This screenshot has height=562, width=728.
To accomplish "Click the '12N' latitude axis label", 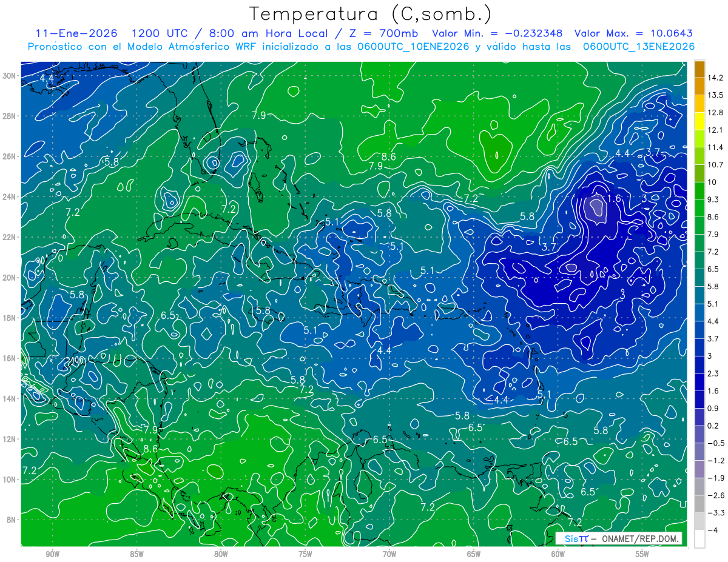I will [10, 439].
